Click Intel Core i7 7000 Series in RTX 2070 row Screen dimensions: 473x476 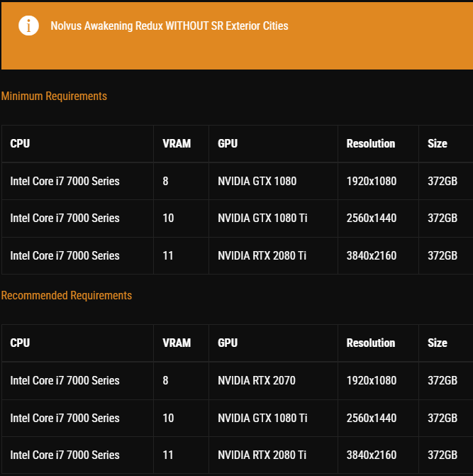(65, 381)
